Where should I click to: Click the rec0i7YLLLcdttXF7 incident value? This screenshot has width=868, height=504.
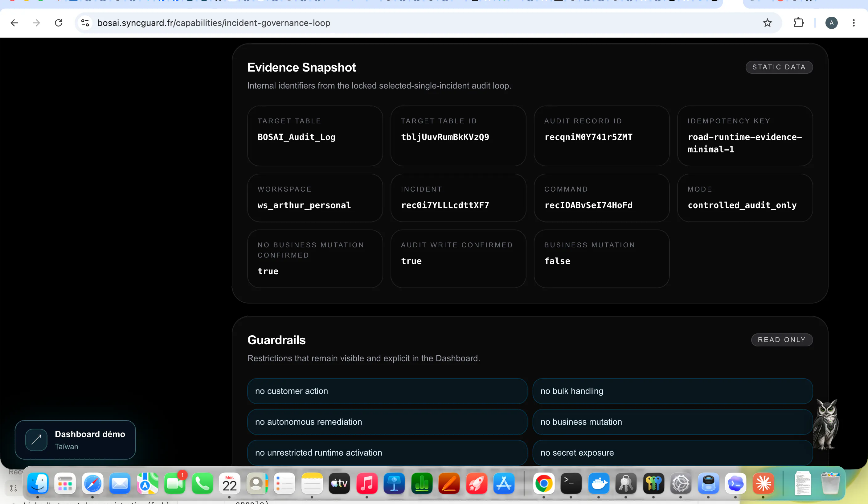[x=445, y=205]
